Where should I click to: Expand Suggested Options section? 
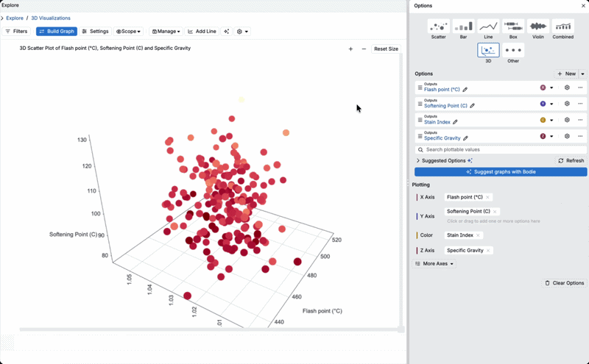pos(417,160)
